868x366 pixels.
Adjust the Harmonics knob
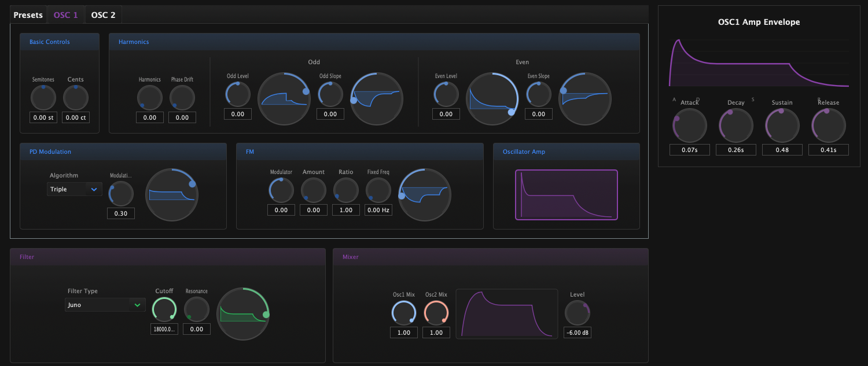click(150, 97)
